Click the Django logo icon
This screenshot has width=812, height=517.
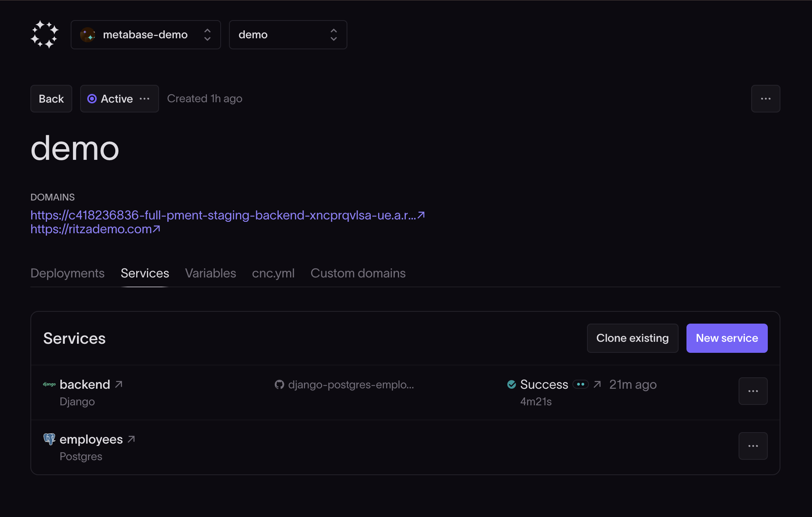click(49, 384)
